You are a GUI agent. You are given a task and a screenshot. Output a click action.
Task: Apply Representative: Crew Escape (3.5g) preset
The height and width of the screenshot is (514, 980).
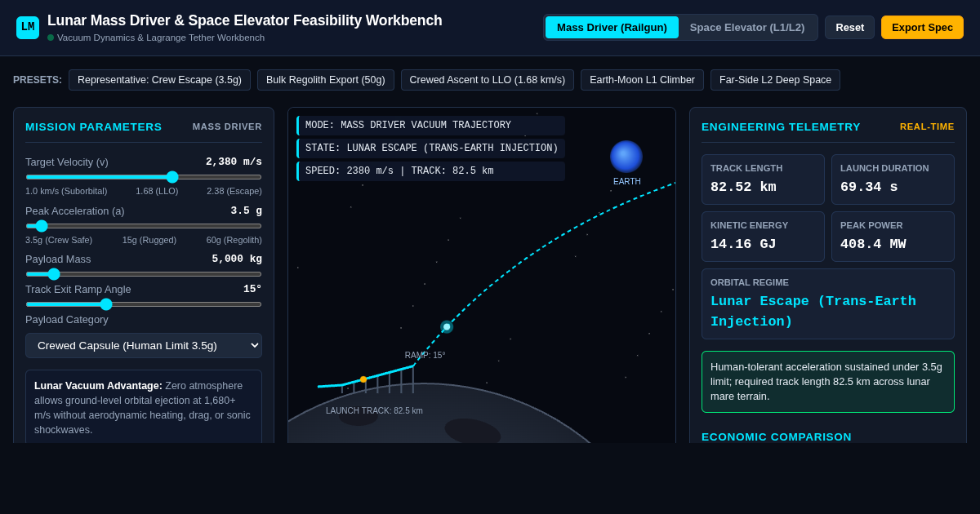(x=159, y=80)
